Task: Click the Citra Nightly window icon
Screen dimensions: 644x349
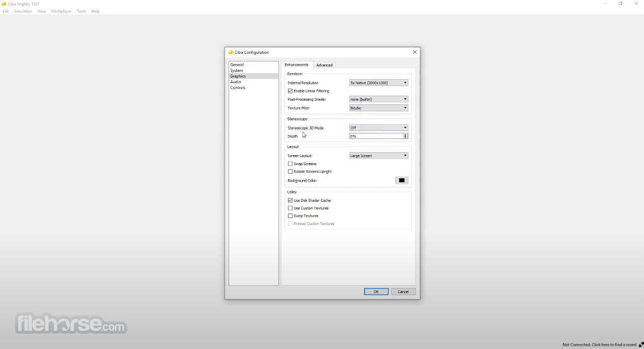Action: pyautogui.click(x=4, y=4)
